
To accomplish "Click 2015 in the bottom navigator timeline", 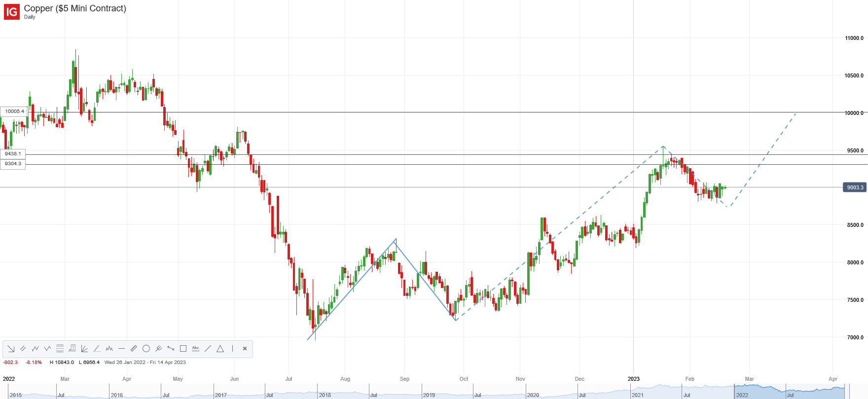I will (x=16, y=395).
